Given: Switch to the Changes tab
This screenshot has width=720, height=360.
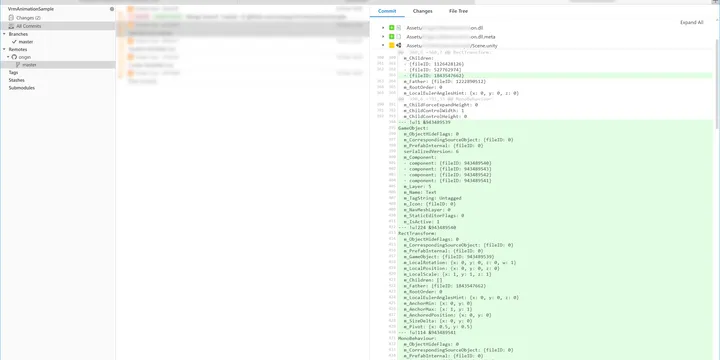Looking at the screenshot, I should 422,11.
